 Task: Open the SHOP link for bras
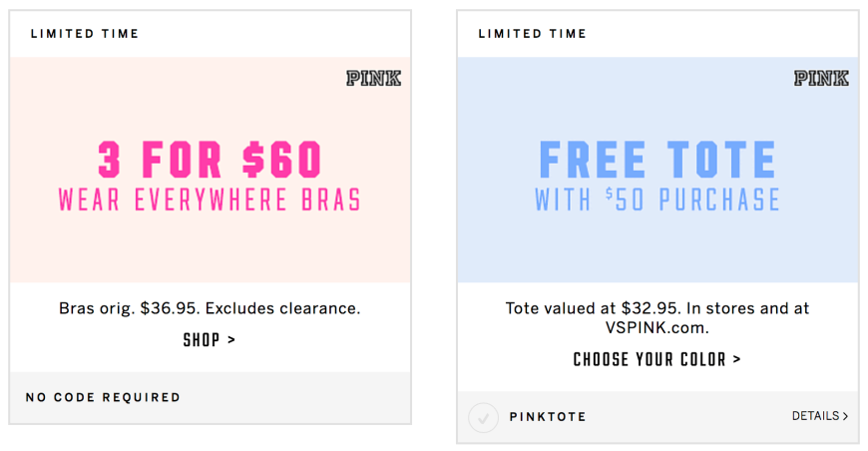pyautogui.click(x=210, y=340)
